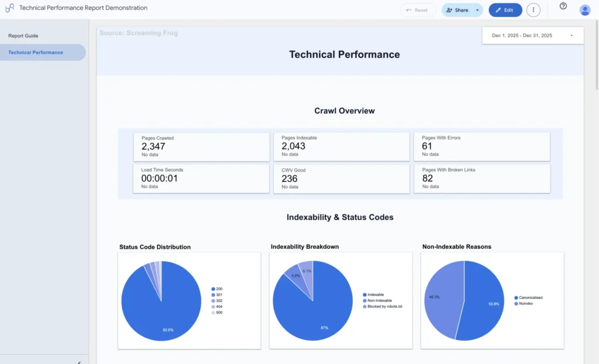Image resolution: width=599 pixels, height=364 pixels.
Task: Click the Crawl Overview heading
Action: [x=344, y=110]
